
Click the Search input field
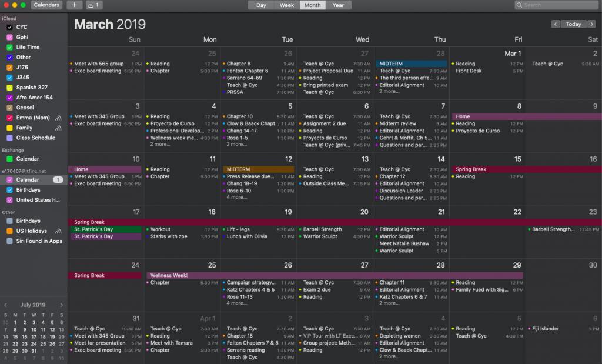click(x=558, y=5)
